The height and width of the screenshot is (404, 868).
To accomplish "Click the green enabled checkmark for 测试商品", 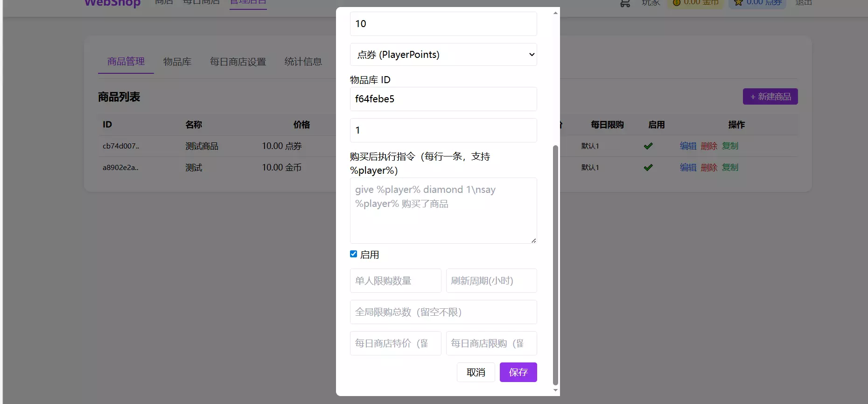I will pyautogui.click(x=648, y=146).
